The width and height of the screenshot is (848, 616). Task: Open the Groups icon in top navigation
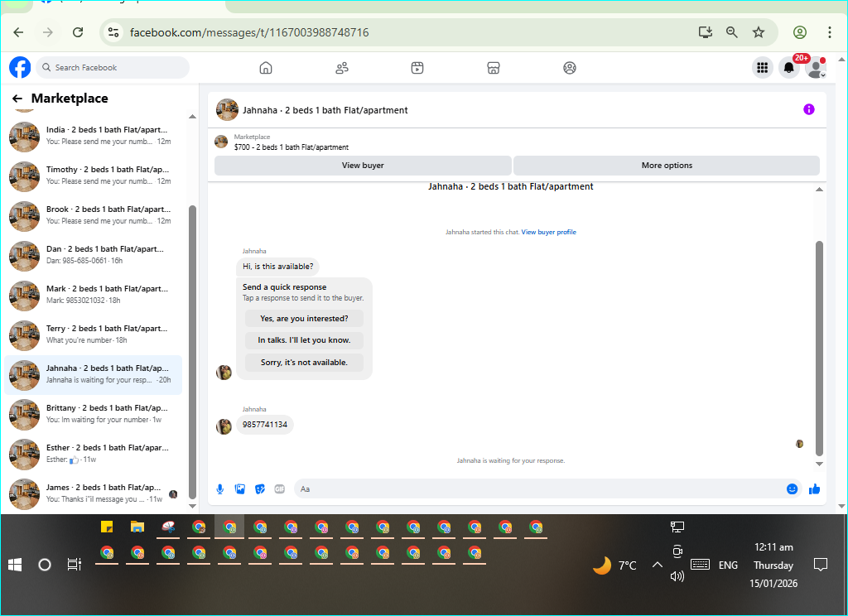tap(570, 68)
